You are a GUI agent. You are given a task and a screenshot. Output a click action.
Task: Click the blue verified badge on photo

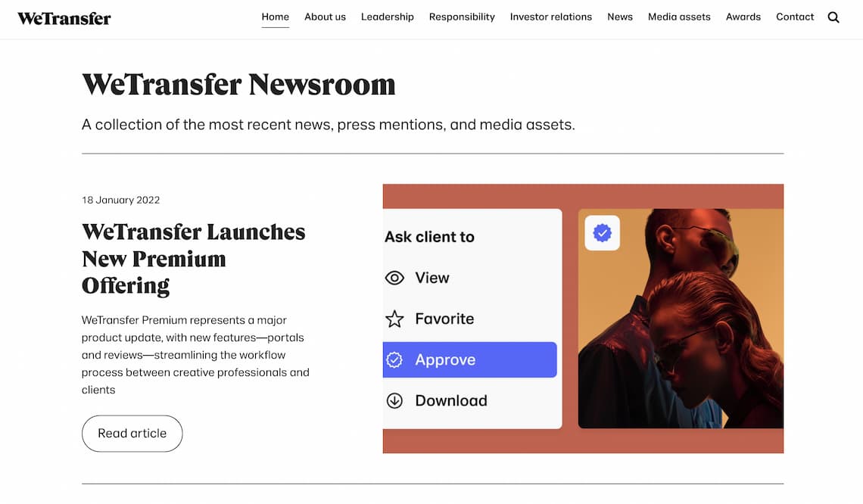602,233
